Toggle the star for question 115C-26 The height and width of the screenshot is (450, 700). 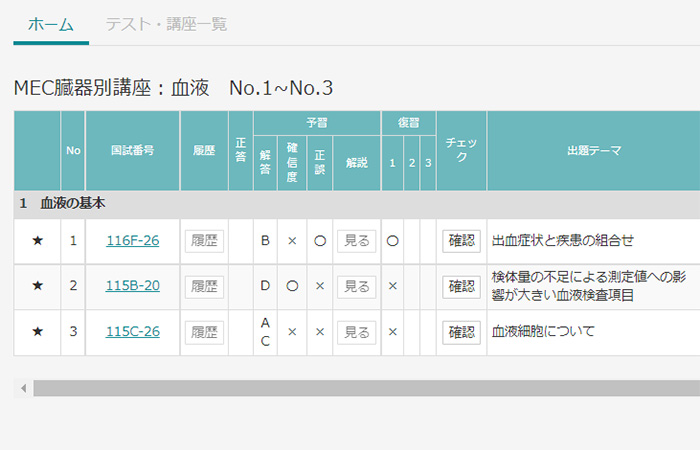38,332
